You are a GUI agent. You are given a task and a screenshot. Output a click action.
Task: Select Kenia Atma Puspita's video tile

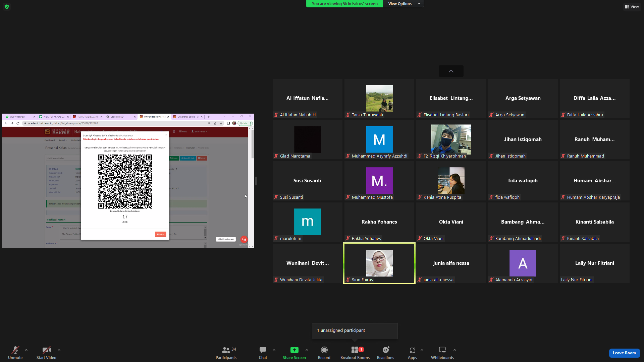click(451, 181)
